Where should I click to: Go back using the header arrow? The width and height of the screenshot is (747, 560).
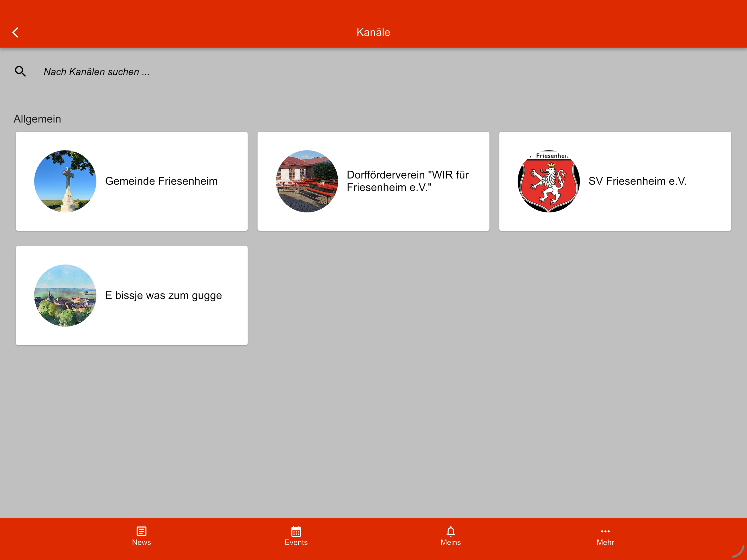(x=15, y=33)
